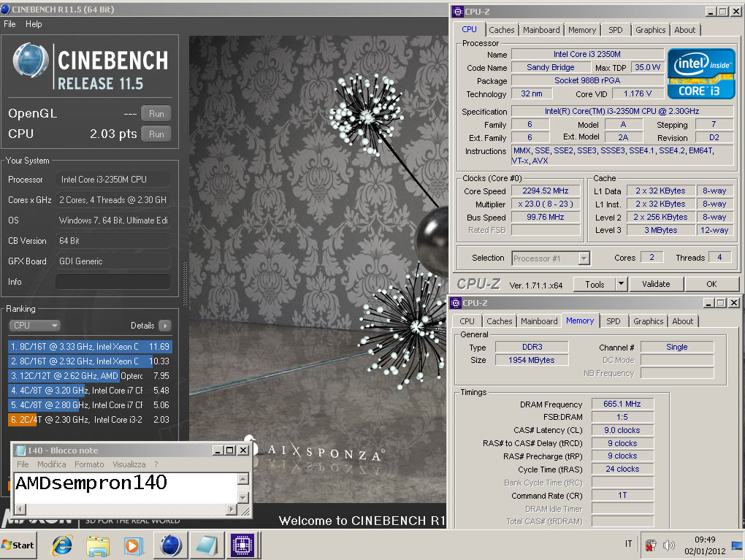The width and height of the screenshot is (745, 560).
Task: Click the Tools button in CPU-Z
Action: (595, 284)
